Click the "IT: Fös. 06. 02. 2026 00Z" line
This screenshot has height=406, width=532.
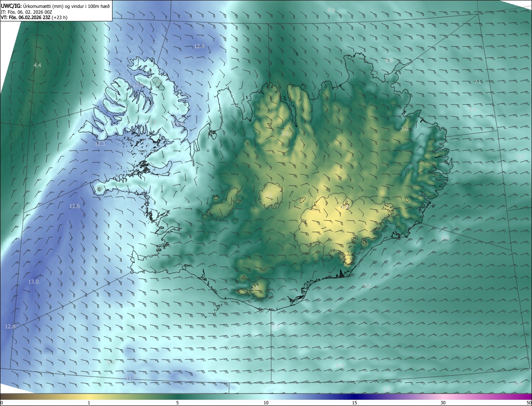pyautogui.click(x=26, y=12)
